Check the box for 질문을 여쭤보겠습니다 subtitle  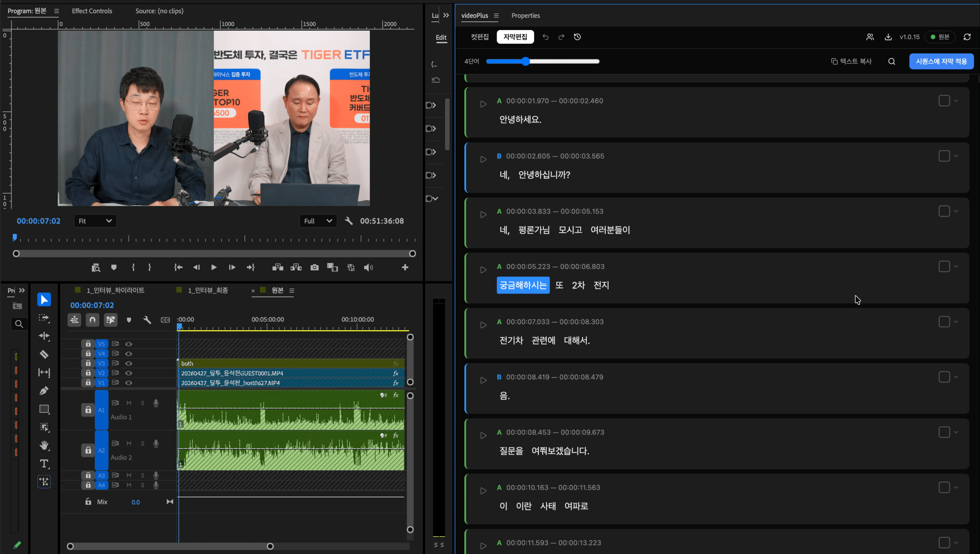944,432
